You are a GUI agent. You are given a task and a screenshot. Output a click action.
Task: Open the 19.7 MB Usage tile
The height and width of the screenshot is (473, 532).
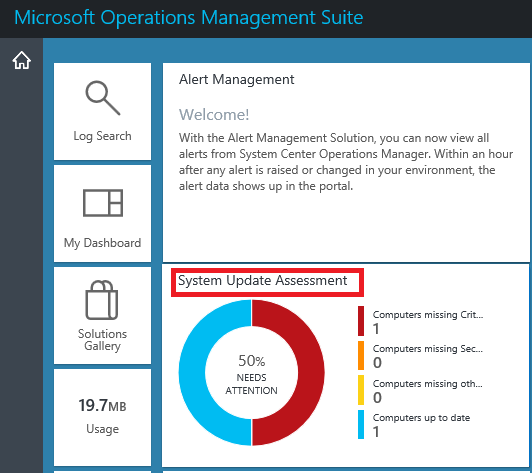(102, 418)
